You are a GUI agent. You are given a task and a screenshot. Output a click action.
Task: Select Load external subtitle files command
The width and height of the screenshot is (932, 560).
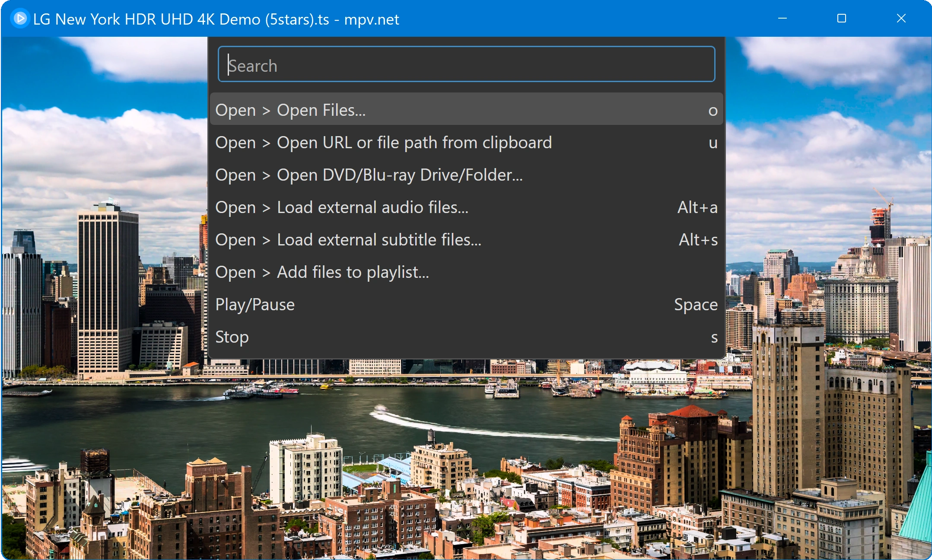348,239
